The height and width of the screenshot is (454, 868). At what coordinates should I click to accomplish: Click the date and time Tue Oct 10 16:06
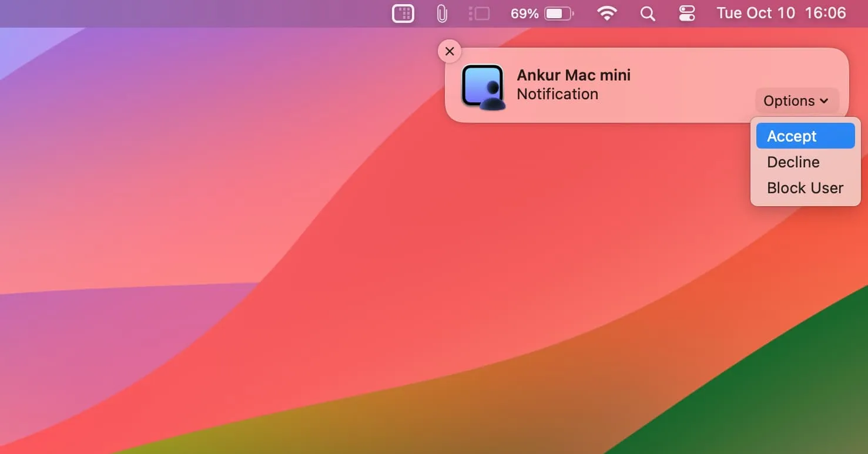(781, 14)
